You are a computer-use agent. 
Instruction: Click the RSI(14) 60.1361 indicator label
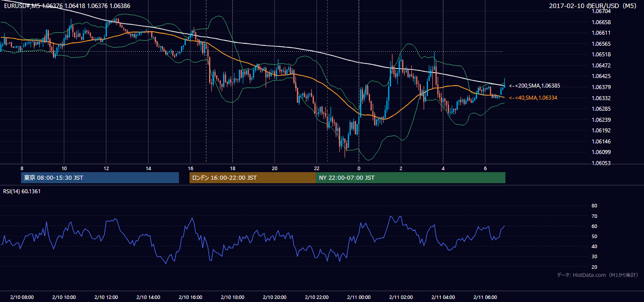[x=22, y=191]
